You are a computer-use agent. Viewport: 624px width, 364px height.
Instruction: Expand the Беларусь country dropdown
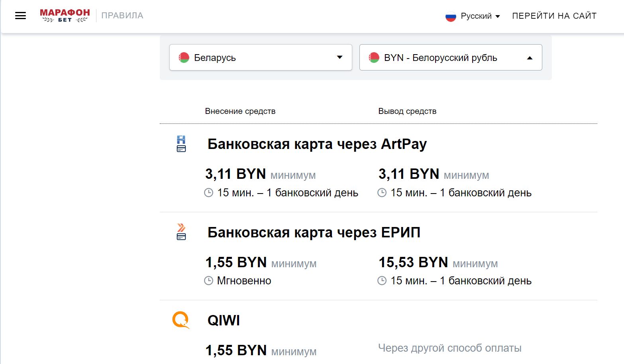click(261, 57)
